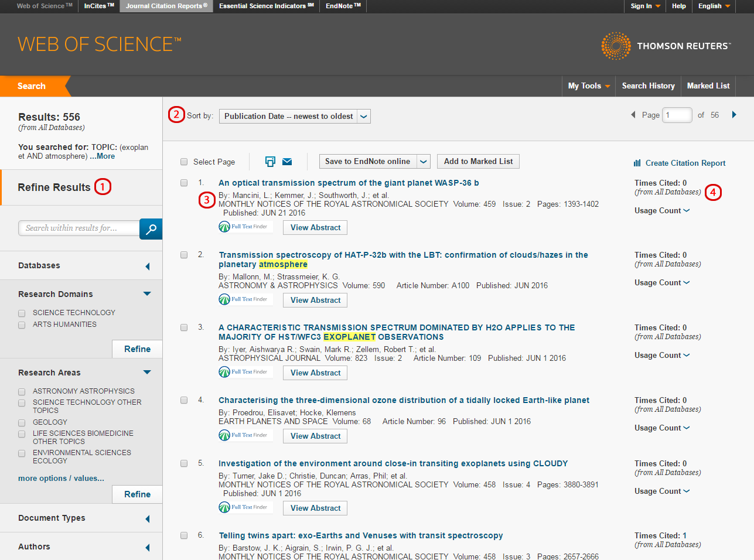The height and width of the screenshot is (560, 754).
Task: Click the Search within results field
Action: coord(79,228)
